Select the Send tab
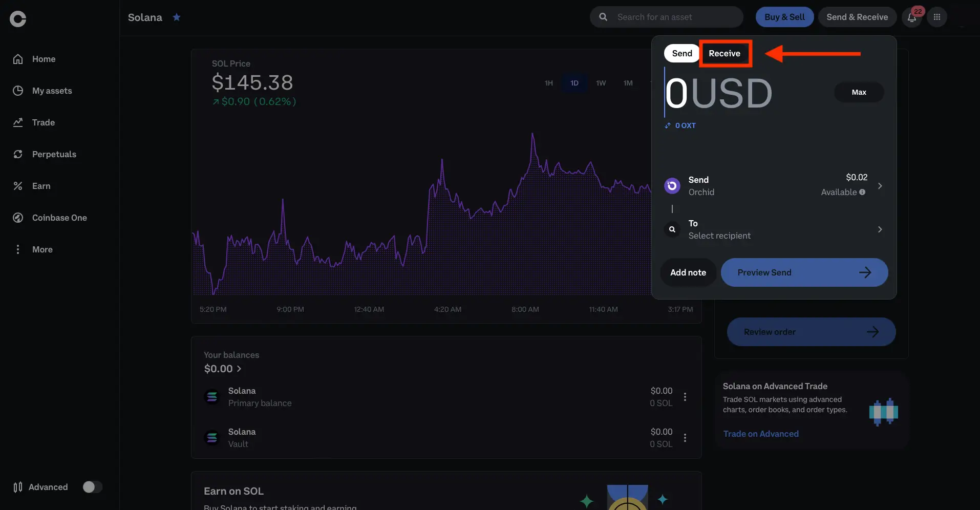Screen dimensions: 980x510 click(x=682, y=53)
